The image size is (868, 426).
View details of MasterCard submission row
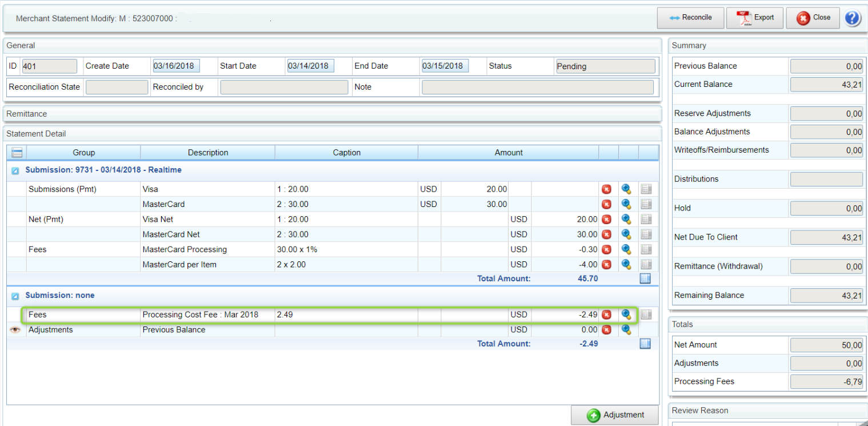(626, 204)
